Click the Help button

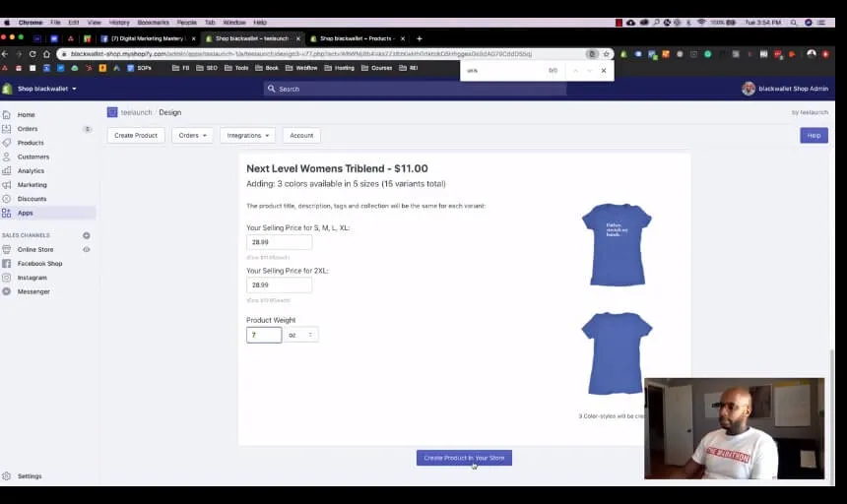click(x=814, y=136)
